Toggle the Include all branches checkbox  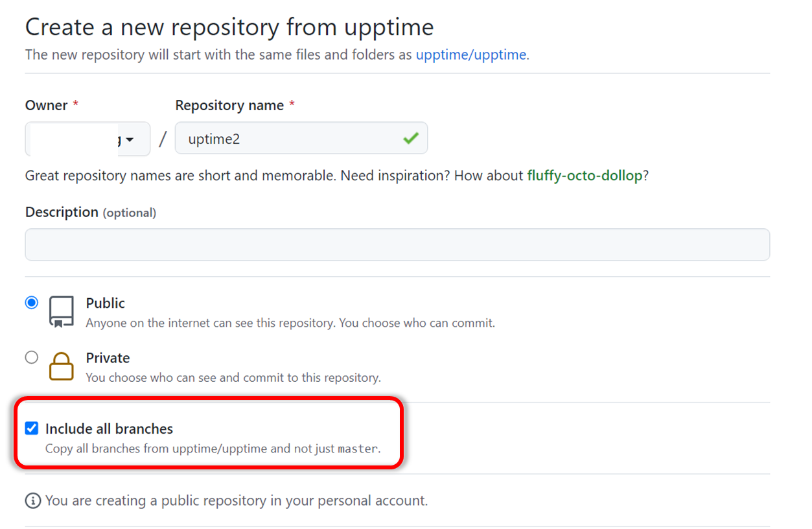point(32,428)
